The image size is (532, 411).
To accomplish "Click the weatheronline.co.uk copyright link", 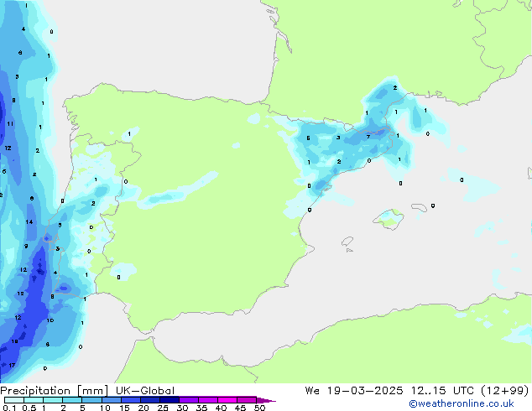I will point(462,403).
